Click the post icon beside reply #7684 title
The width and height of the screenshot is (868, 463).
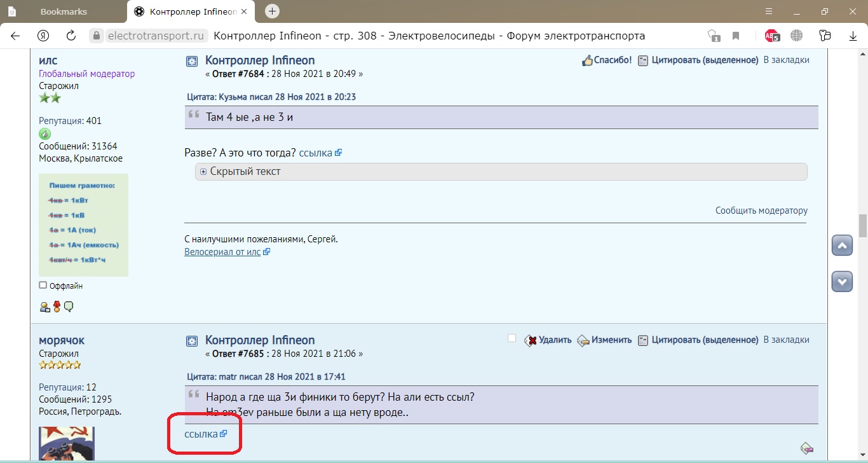191,61
